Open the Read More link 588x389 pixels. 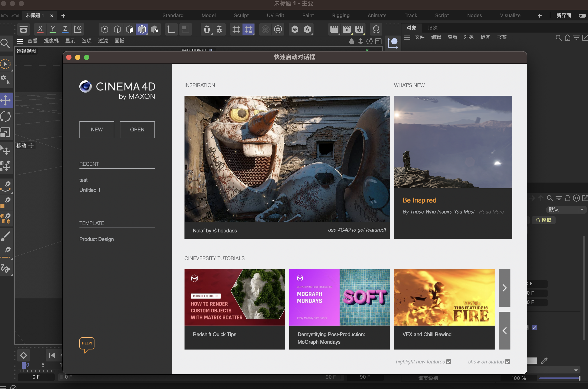pyautogui.click(x=491, y=212)
